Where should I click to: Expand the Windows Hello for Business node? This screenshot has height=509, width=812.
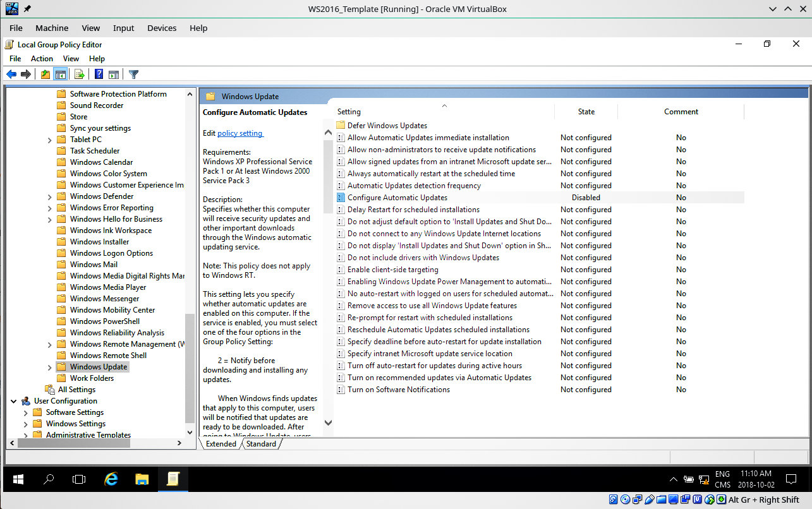point(49,219)
